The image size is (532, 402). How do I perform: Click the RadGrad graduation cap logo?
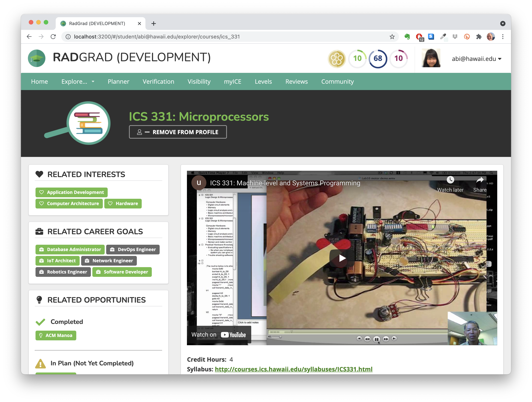coord(37,58)
